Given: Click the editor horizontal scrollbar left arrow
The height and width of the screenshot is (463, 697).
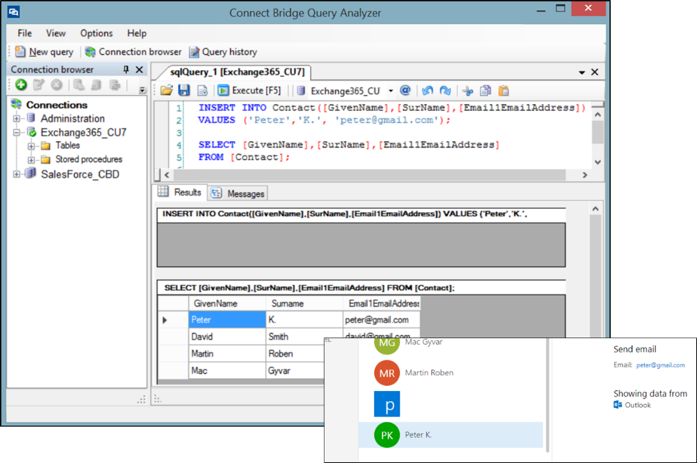Looking at the screenshot, I should (167, 175).
